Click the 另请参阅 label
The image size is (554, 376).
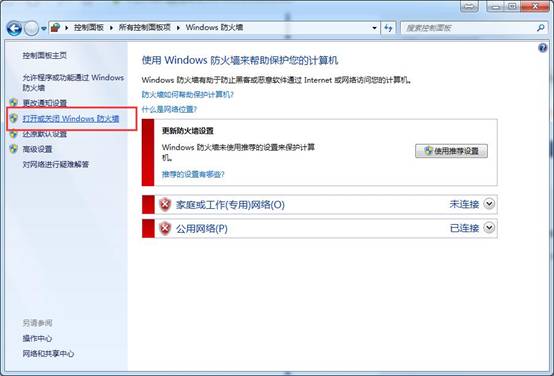click(37, 323)
